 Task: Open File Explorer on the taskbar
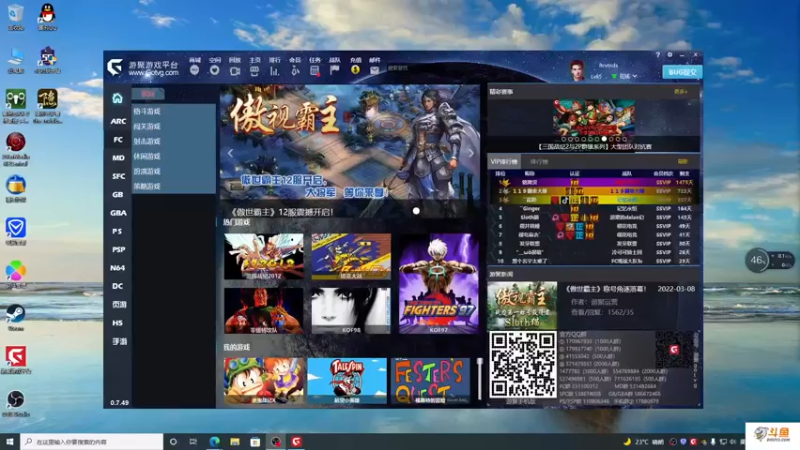click(x=235, y=441)
